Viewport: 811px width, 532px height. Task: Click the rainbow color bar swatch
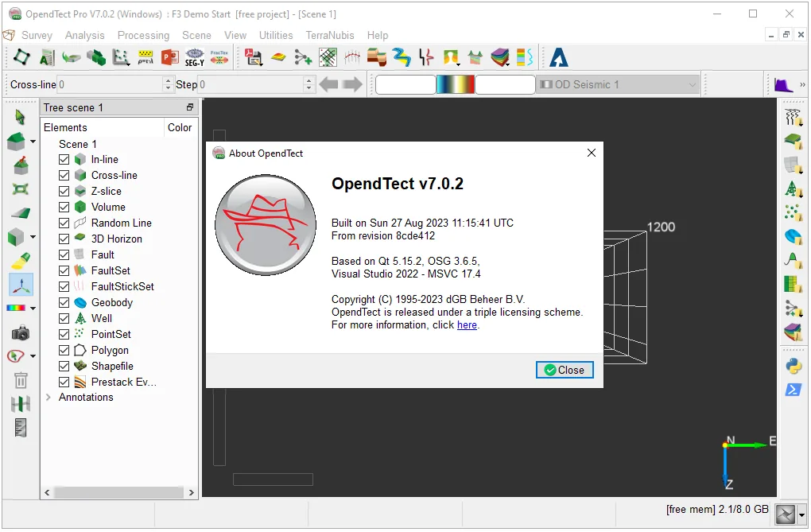[455, 84]
